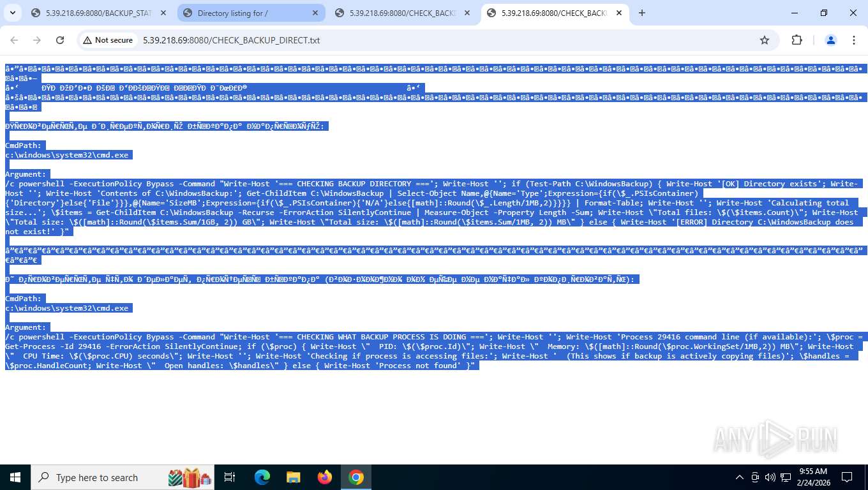Open the tab search dropdown arrow
Viewport: 868px width, 490px height.
pos(13,13)
